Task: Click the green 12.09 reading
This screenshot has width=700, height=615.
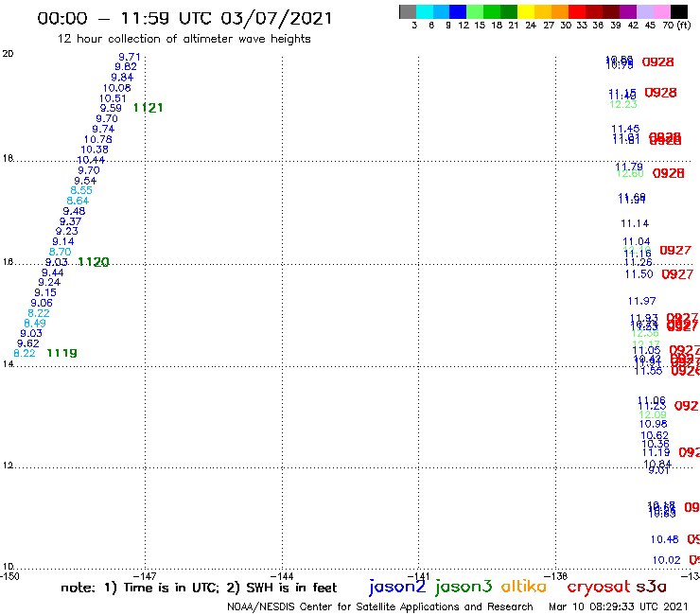Action: pos(653,415)
